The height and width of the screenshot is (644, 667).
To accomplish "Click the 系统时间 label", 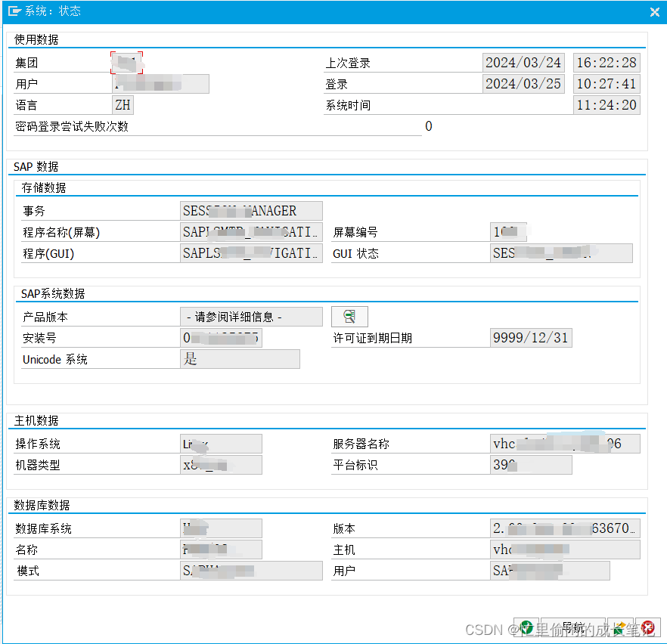I will (348, 105).
